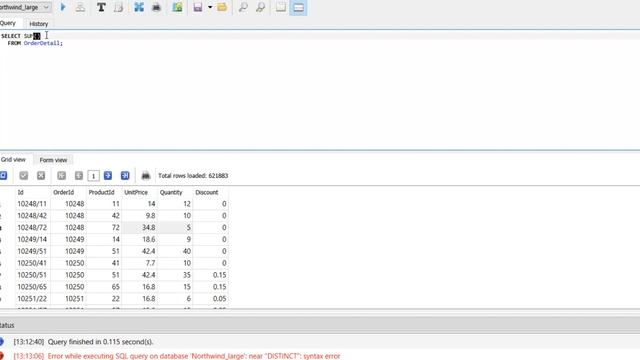Load SQL from file via folder icon
The image size is (640, 360).
222,7
